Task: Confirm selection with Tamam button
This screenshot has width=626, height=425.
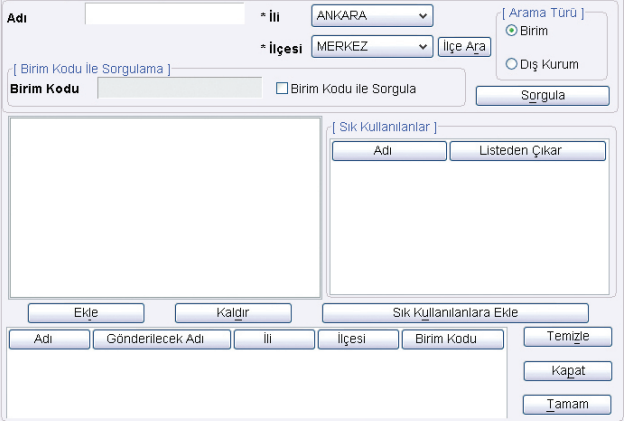Action: click(x=567, y=404)
